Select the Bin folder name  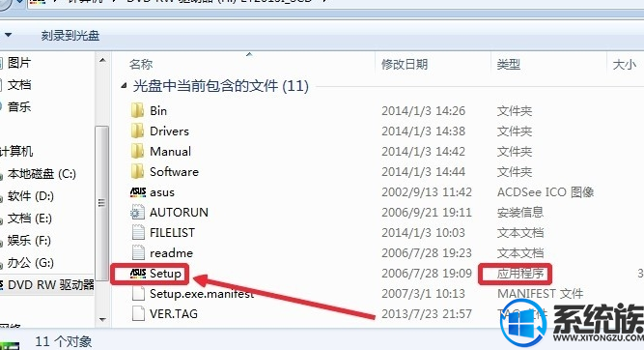tap(158, 110)
